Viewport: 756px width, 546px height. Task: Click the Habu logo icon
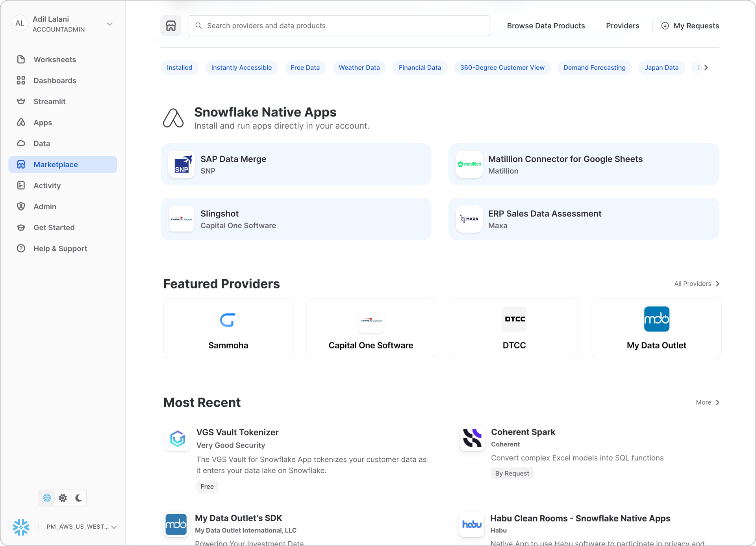tap(472, 524)
